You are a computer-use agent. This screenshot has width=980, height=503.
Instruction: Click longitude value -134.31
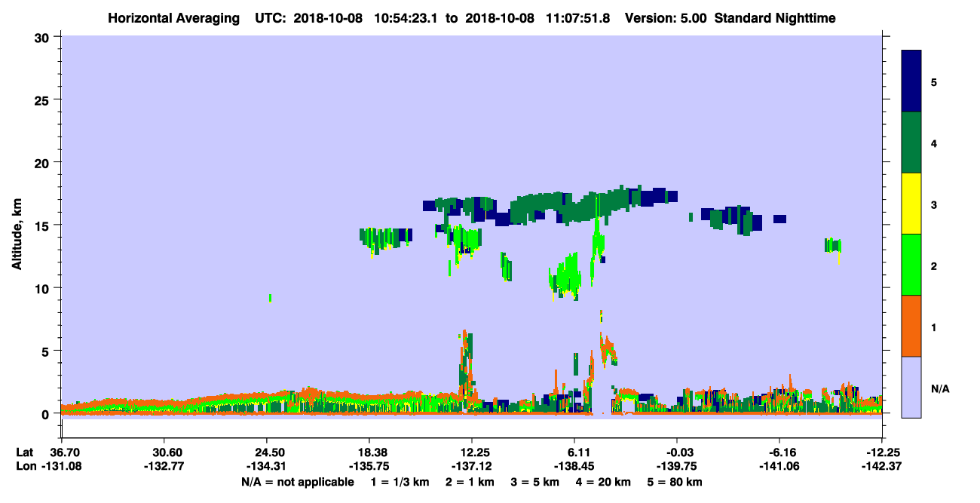[266, 466]
